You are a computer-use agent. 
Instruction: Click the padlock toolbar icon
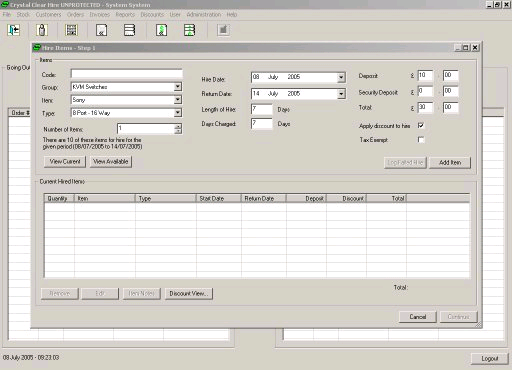click(x=42, y=30)
